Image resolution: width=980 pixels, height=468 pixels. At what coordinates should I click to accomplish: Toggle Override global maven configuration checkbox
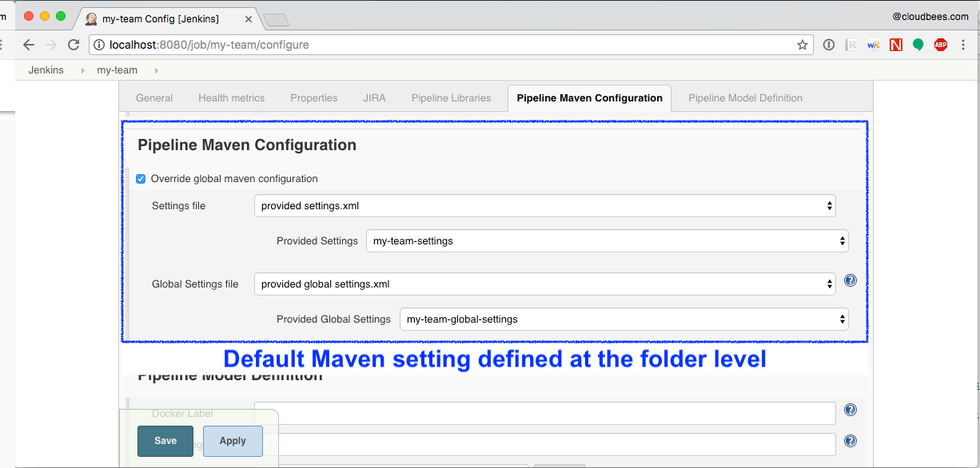(x=141, y=179)
